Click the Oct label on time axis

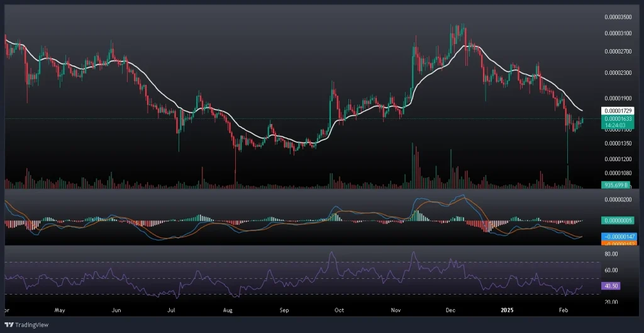point(339,310)
